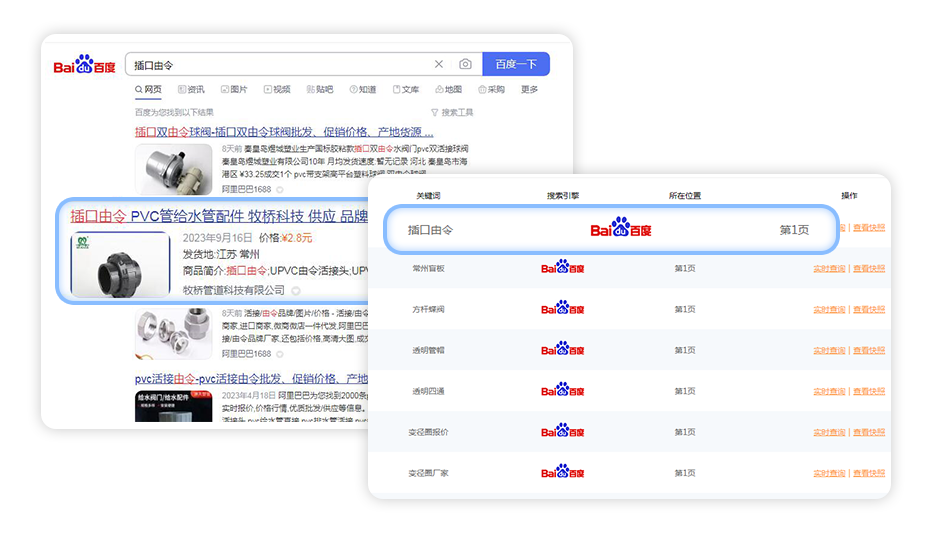
Task: Clear the search box with the X icon
Action: pos(439,64)
